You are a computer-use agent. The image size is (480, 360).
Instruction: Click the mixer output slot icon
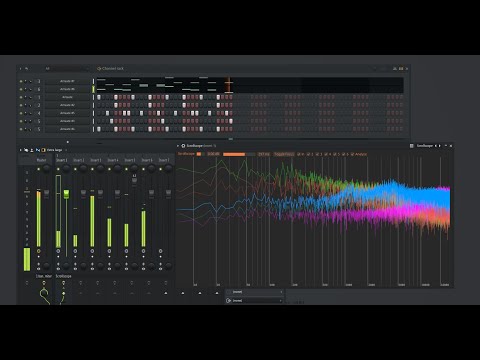(229, 301)
